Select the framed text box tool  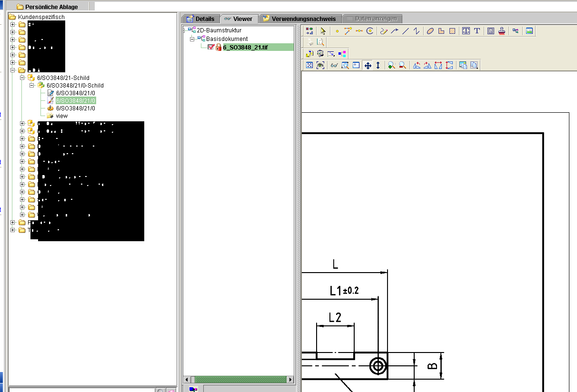(x=466, y=31)
